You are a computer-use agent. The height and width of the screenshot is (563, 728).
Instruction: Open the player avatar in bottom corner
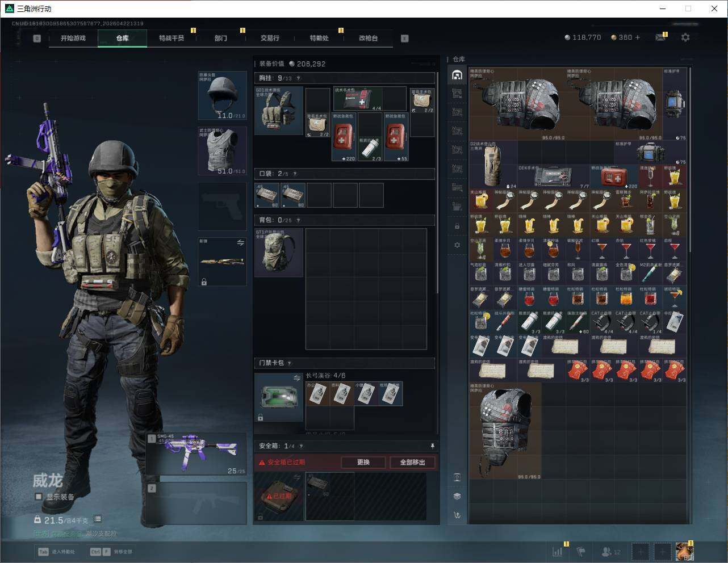(684, 551)
